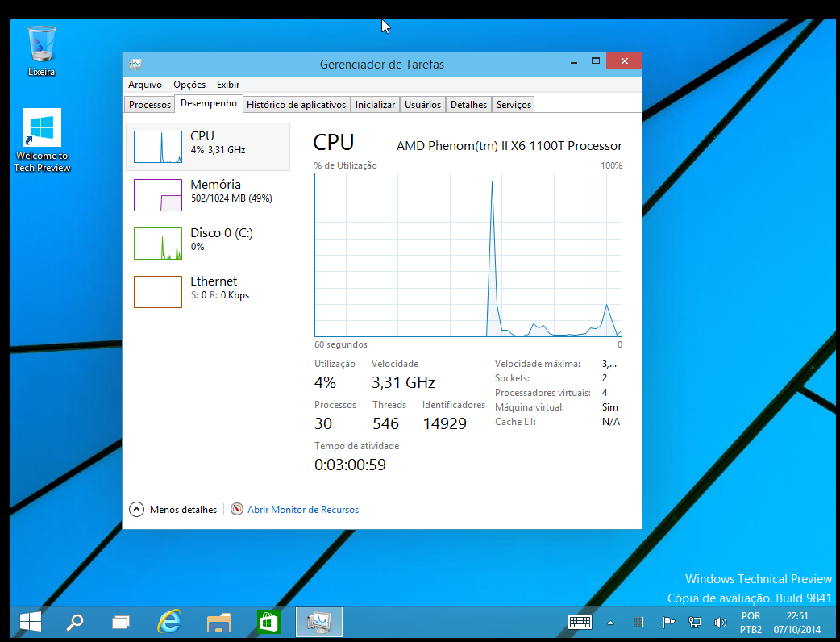Open the network status tray icon
Screen dimensions: 840x642
(x=695, y=622)
